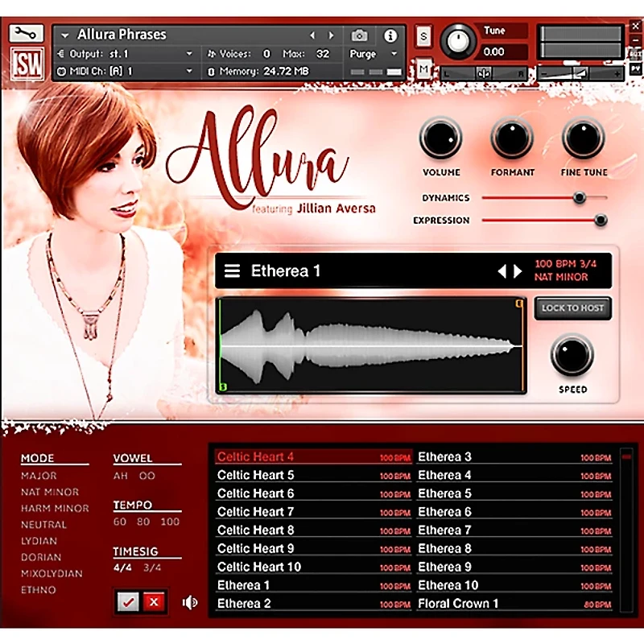
Task: Open the Output st. 1 dropdown
Action: click(x=189, y=54)
